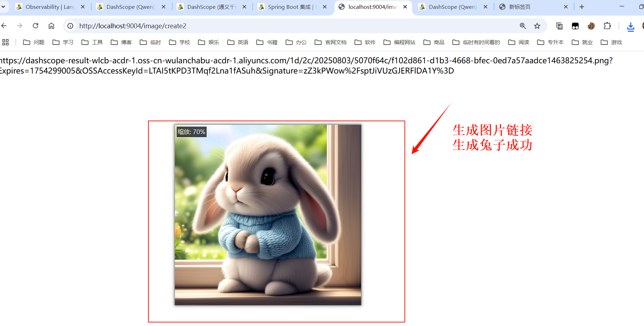Open the 编程网站 bookmark folder
Viewport: 644px width, 326px height.
click(x=400, y=42)
